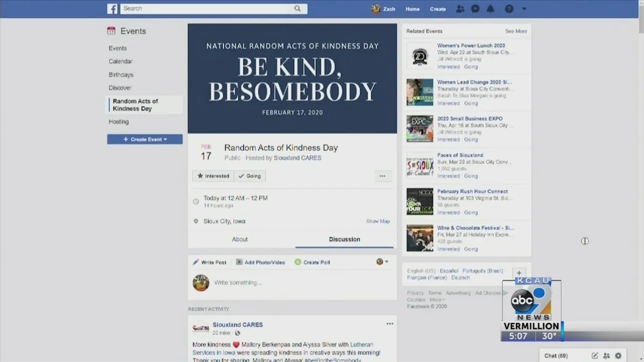Click the Siouxland CARES post author name
Screen dimensions: 644x362
(237, 325)
